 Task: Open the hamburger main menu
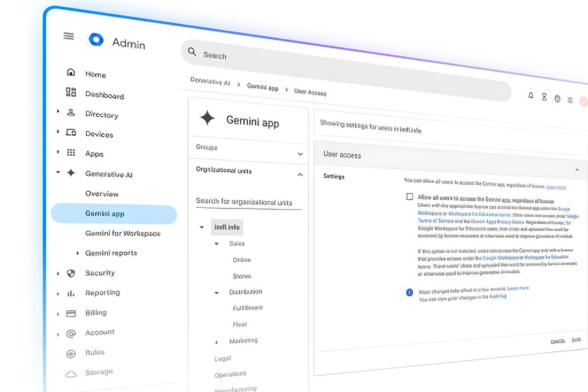[x=69, y=36]
